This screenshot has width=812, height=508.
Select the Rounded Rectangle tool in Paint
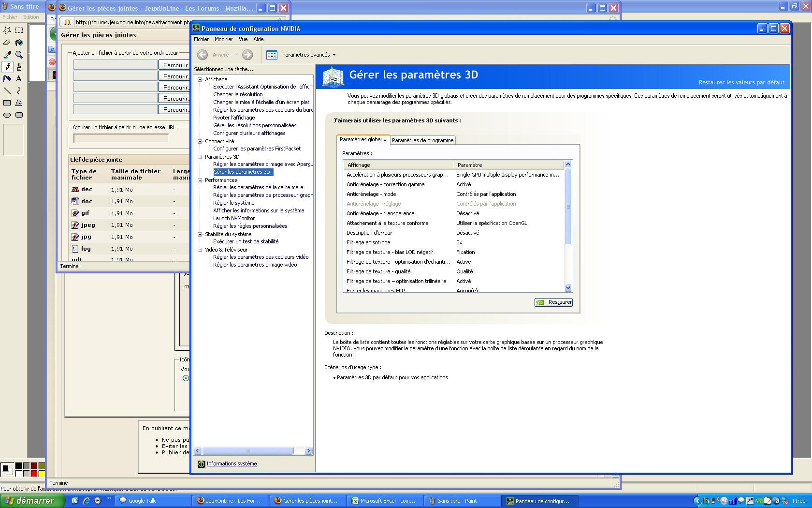[19, 115]
